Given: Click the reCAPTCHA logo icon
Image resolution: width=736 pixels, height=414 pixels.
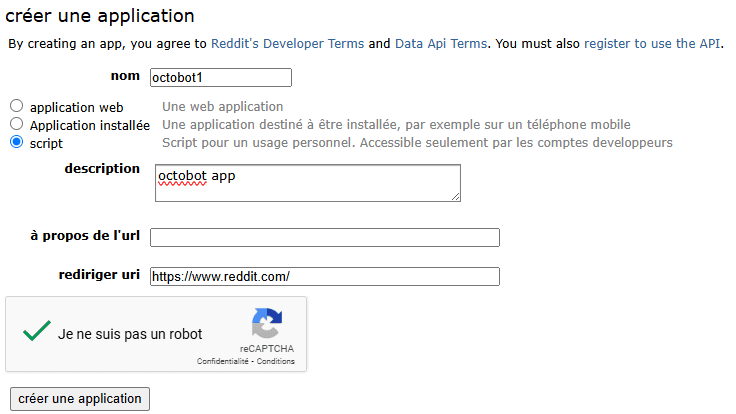Looking at the screenshot, I should tap(267, 323).
